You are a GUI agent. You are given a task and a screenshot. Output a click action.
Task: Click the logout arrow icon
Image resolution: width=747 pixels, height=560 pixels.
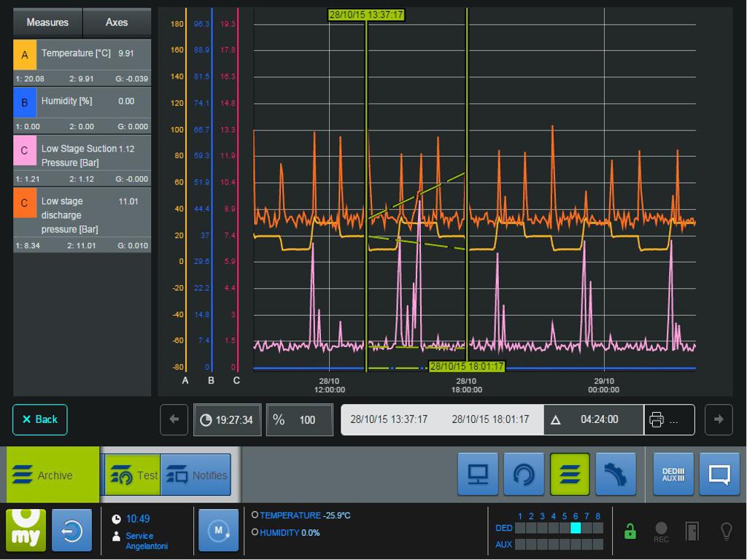click(x=72, y=531)
